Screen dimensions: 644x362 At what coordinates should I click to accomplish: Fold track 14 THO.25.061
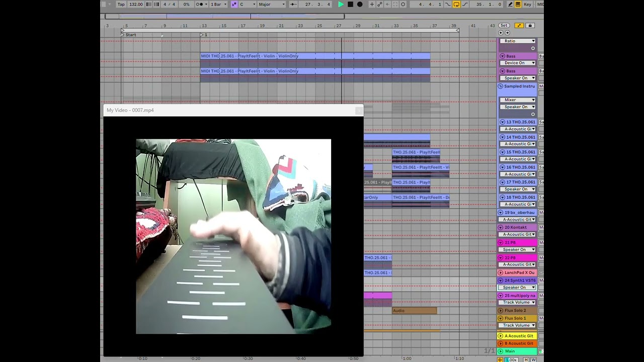coord(502,137)
